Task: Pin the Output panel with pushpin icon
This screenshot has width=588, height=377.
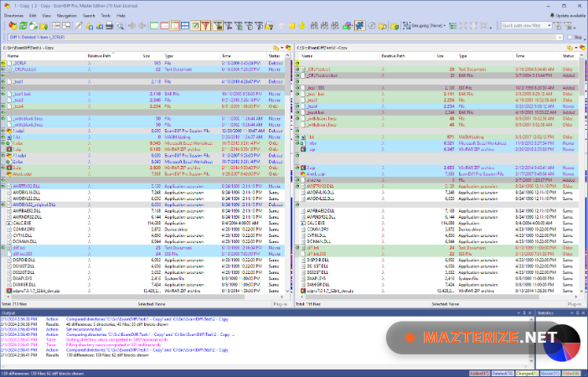Action: pyautogui.click(x=524, y=312)
